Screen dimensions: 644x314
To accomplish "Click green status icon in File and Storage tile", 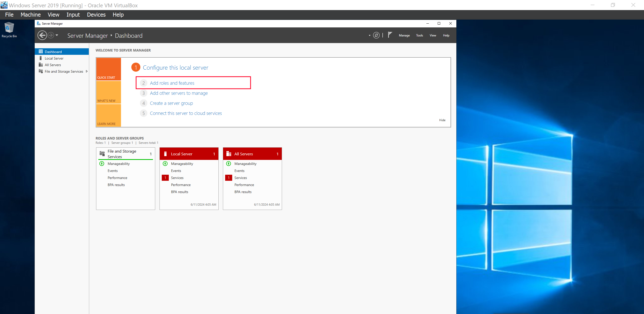I will [x=102, y=164].
